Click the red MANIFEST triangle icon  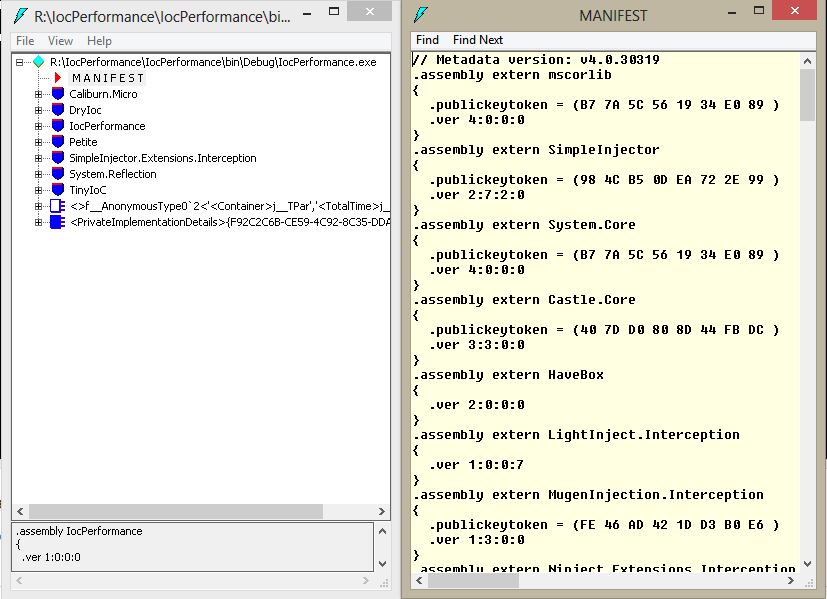pyautogui.click(x=58, y=78)
